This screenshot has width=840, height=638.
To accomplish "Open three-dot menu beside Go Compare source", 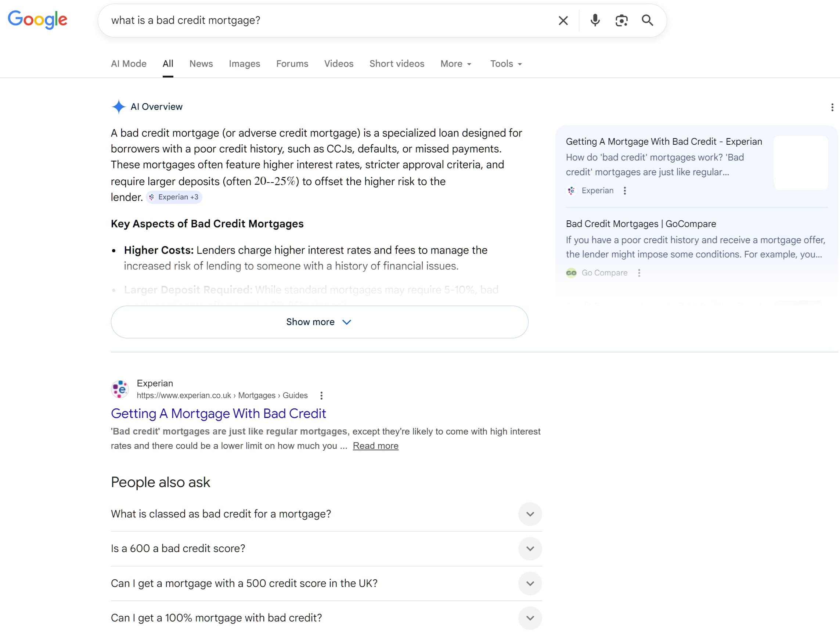I will pos(639,273).
